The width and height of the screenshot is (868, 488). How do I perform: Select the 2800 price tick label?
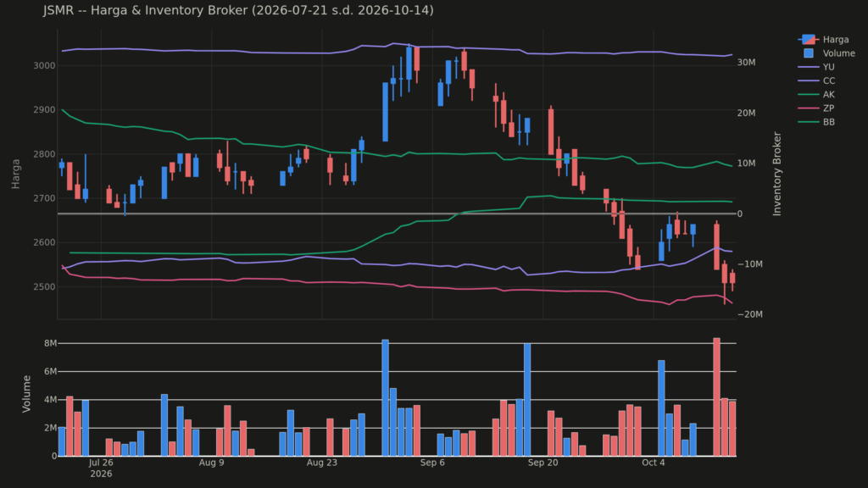point(44,154)
